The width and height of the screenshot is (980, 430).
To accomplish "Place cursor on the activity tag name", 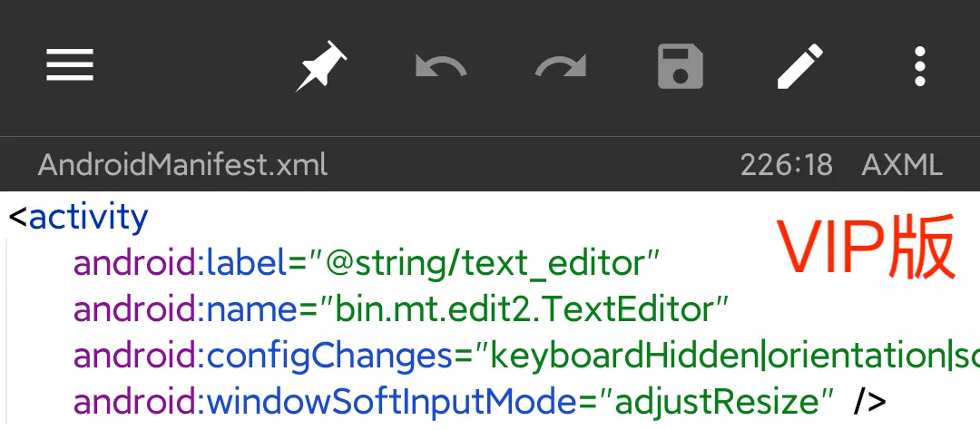I will pyautogui.click(x=88, y=218).
